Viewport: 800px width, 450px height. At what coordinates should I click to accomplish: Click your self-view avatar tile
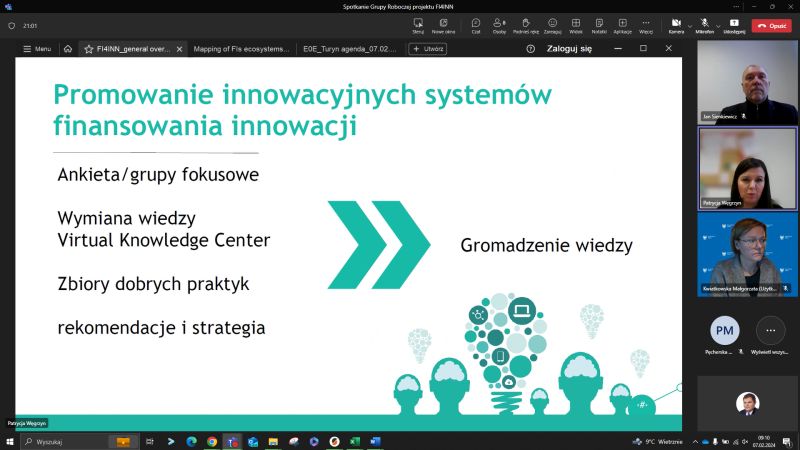[x=747, y=403]
